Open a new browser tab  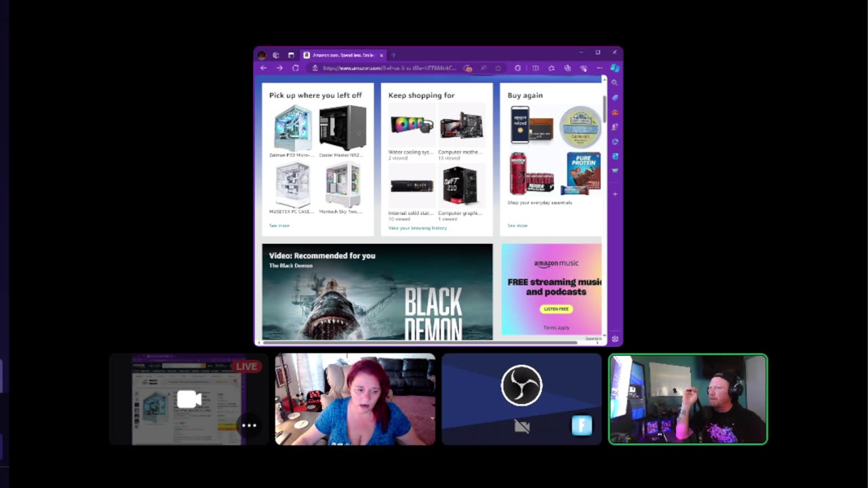(x=393, y=55)
